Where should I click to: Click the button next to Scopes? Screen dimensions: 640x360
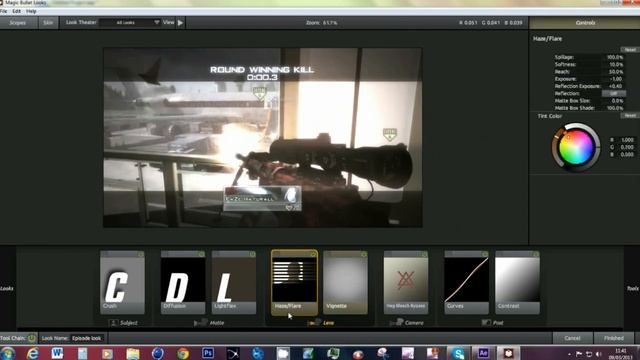pos(48,23)
